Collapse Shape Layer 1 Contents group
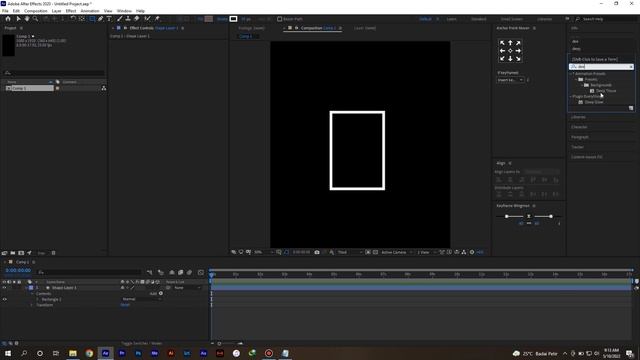Screen dimensions: 640x360 click(32, 293)
